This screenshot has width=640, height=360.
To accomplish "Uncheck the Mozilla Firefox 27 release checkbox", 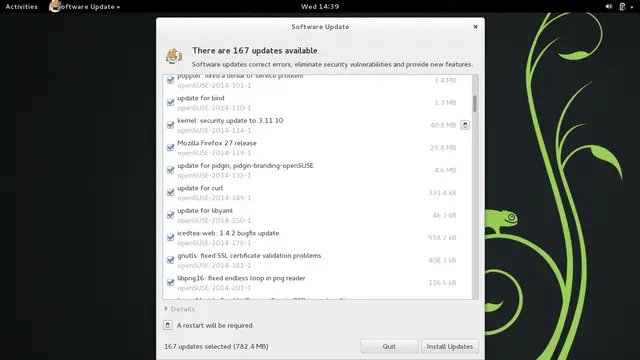I will click(x=171, y=147).
